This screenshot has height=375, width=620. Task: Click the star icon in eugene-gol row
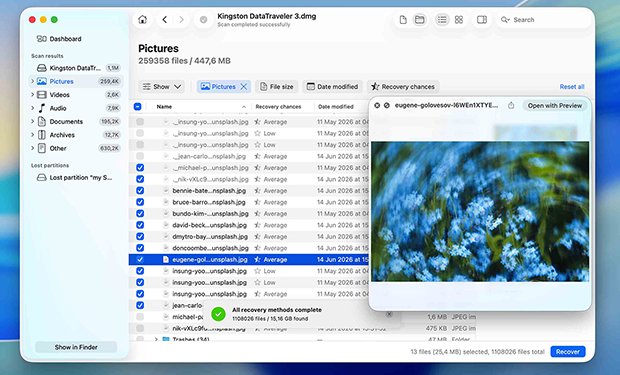[x=257, y=259]
